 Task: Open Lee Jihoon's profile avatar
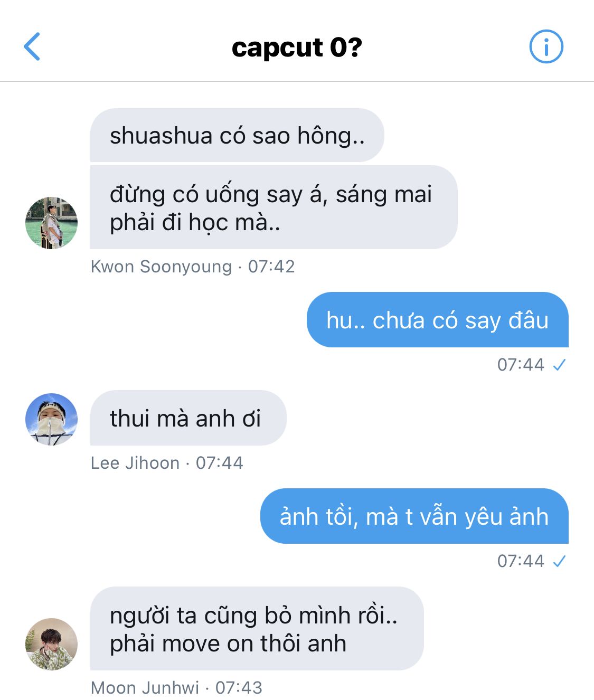tap(51, 419)
